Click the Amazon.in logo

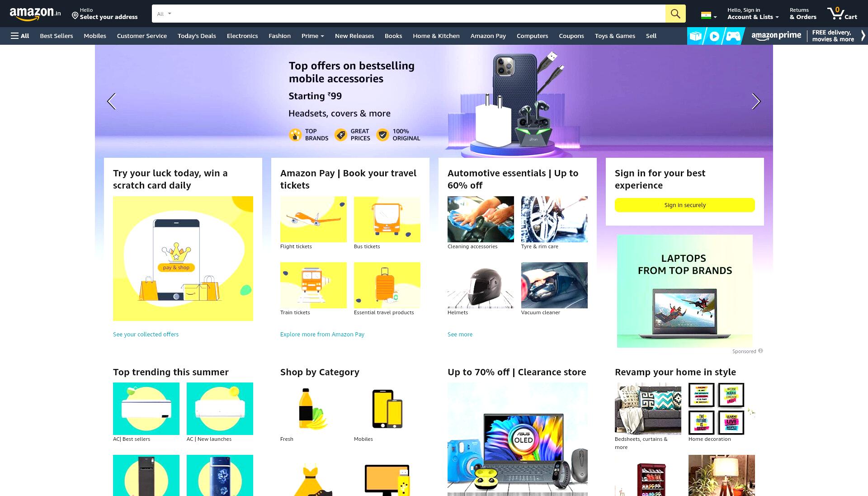click(x=35, y=14)
